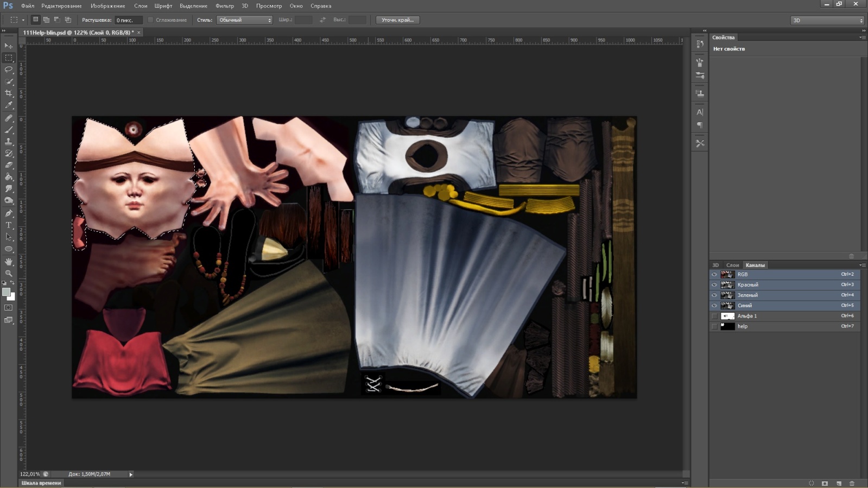Open the Шкала времени panel menu
Viewport: 868px width, 488px height.
[x=685, y=483]
